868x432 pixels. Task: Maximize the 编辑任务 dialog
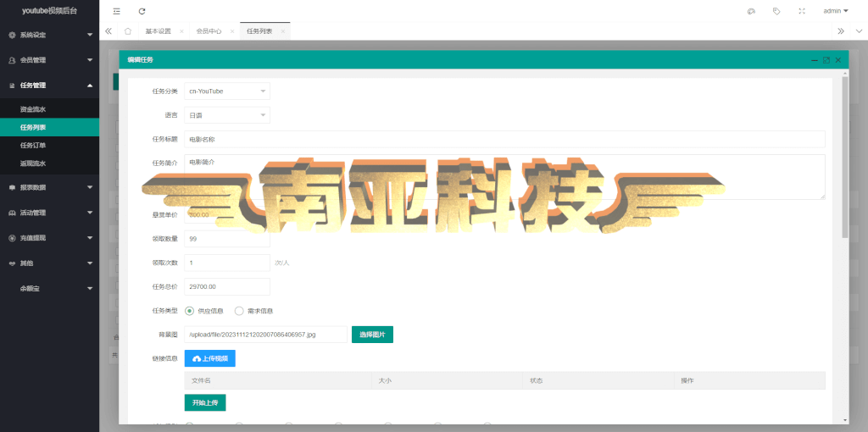[826, 60]
